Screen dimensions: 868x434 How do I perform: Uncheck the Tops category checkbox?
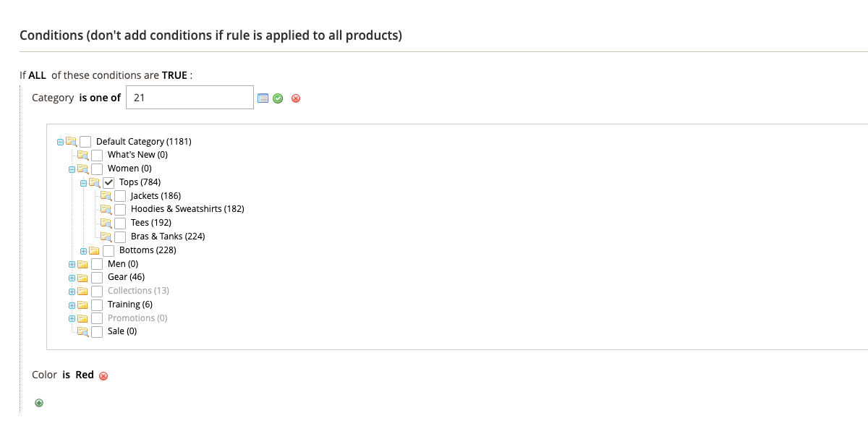[108, 182]
